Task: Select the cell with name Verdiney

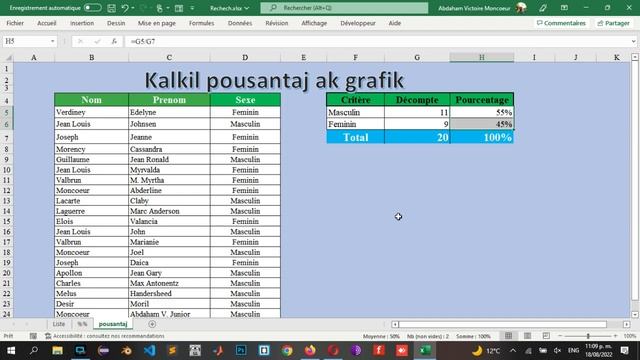Action: point(91,112)
